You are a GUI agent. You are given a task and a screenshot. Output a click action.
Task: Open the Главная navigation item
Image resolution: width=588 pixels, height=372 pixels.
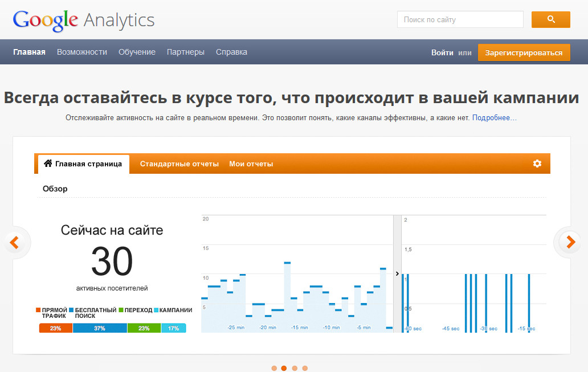pos(29,52)
